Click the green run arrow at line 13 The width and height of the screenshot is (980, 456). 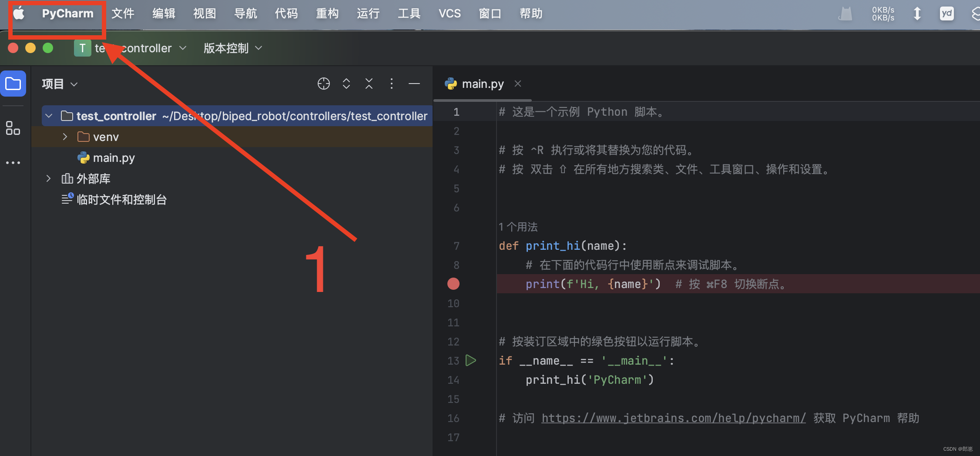pyautogui.click(x=471, y=360)
